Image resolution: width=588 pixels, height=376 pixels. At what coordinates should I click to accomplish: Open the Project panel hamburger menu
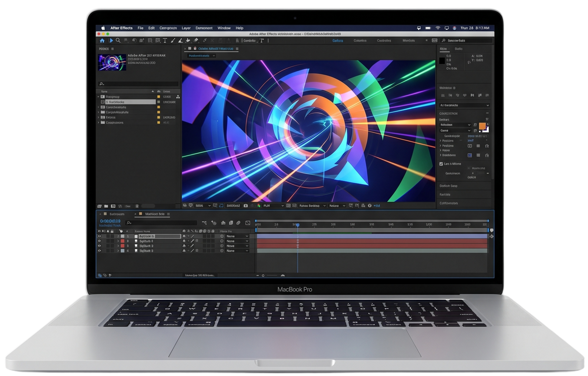pos(112,49)
